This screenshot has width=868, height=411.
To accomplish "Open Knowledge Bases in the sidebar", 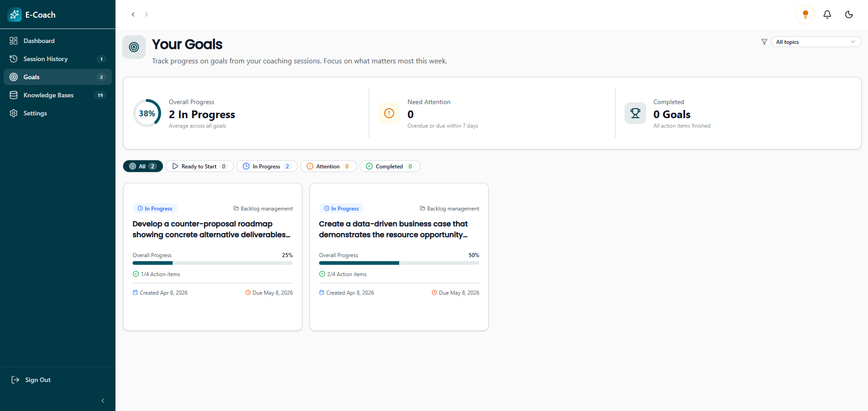I will (48, 95).
